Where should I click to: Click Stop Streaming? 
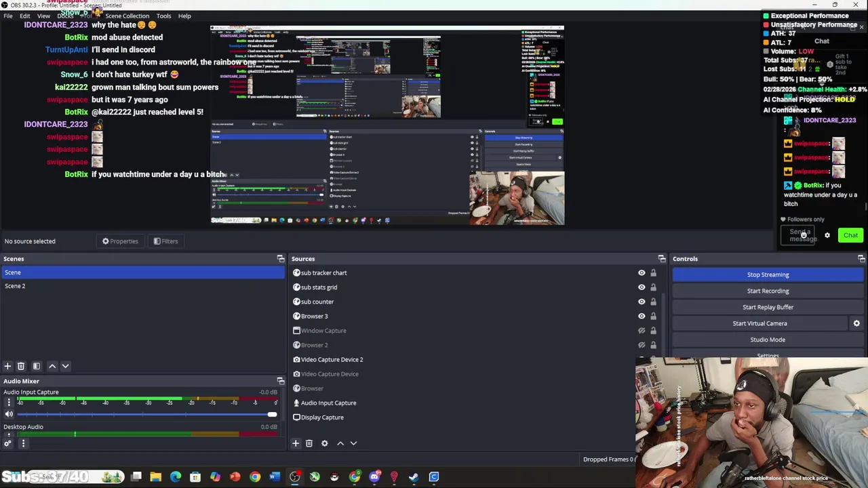(x=768, y=274)
